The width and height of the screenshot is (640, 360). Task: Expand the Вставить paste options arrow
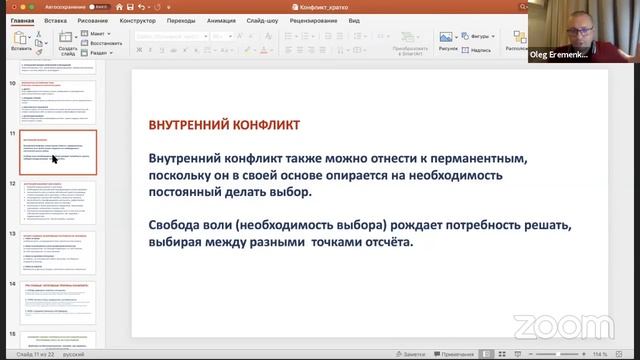tap(29, 38)
